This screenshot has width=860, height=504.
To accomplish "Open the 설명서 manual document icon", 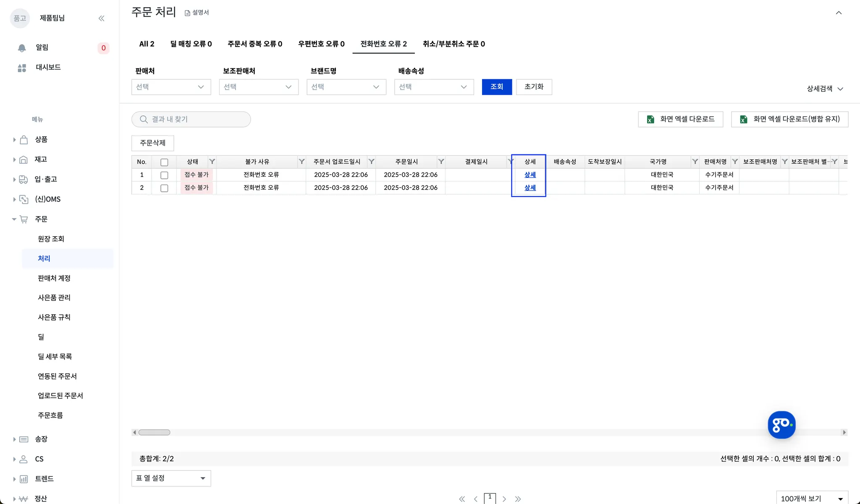I will tap(188, 13).
